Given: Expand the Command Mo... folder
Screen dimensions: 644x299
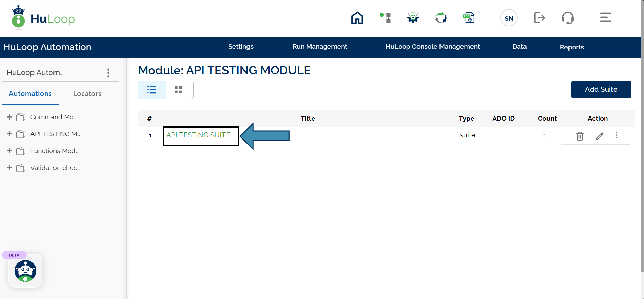Looking at the screenshot, I should coord(9,117).
